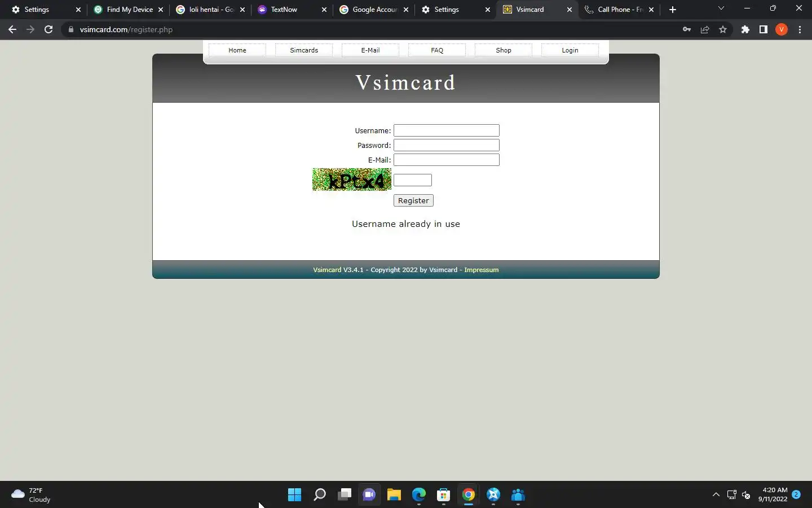
Task: Close the Call Phone tab
Action: 651,10
